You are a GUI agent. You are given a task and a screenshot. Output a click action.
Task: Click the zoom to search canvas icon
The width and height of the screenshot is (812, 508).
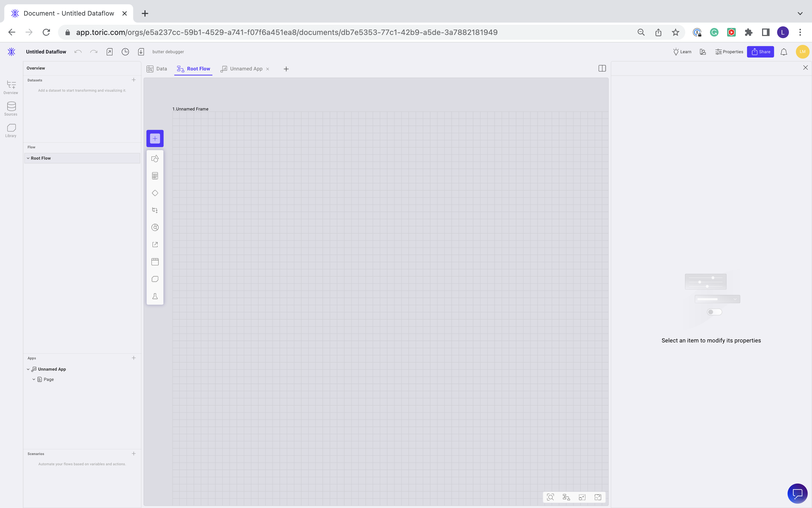[550, 497]
